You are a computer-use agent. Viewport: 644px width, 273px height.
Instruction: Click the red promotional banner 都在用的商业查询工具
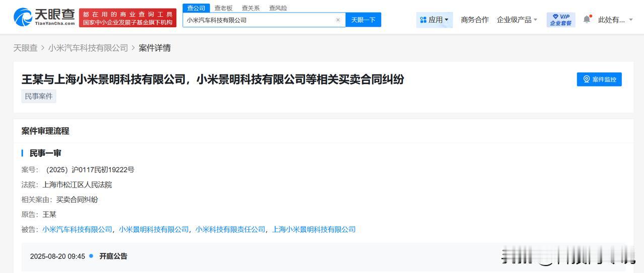tap(128, 18)
